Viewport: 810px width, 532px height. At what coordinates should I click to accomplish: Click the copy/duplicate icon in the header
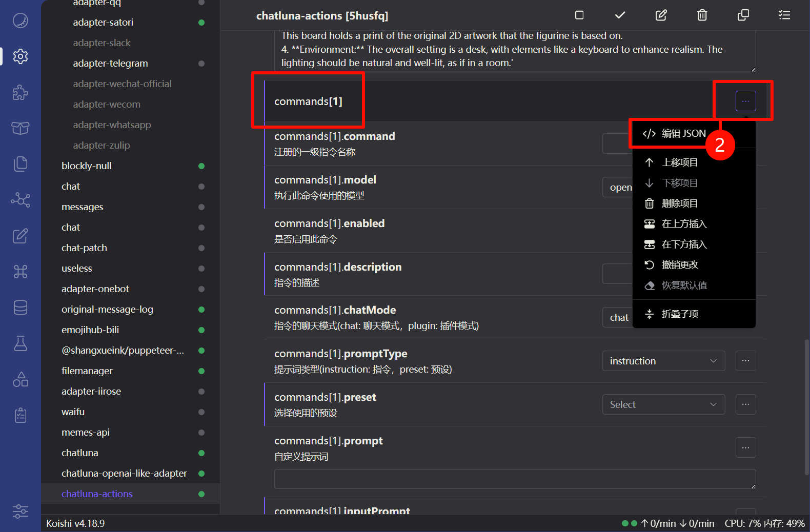pyautogui.click(x=743, y=15)
